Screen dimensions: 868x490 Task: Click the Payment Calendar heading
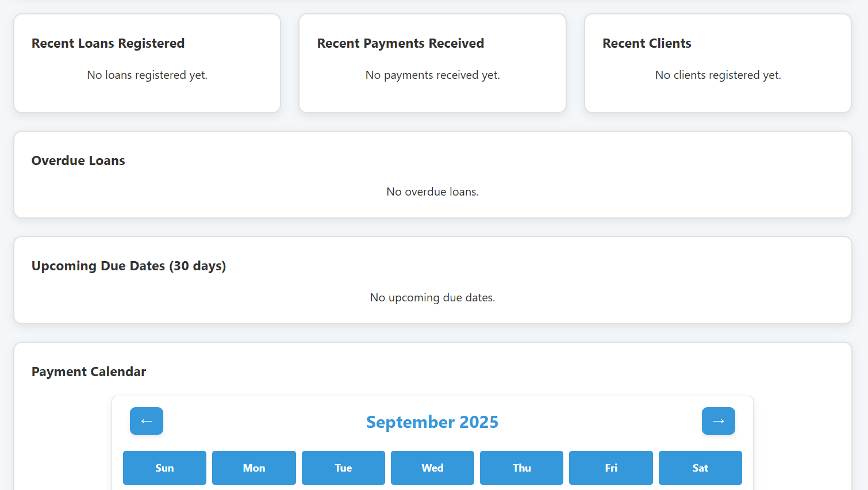point(89,372)
